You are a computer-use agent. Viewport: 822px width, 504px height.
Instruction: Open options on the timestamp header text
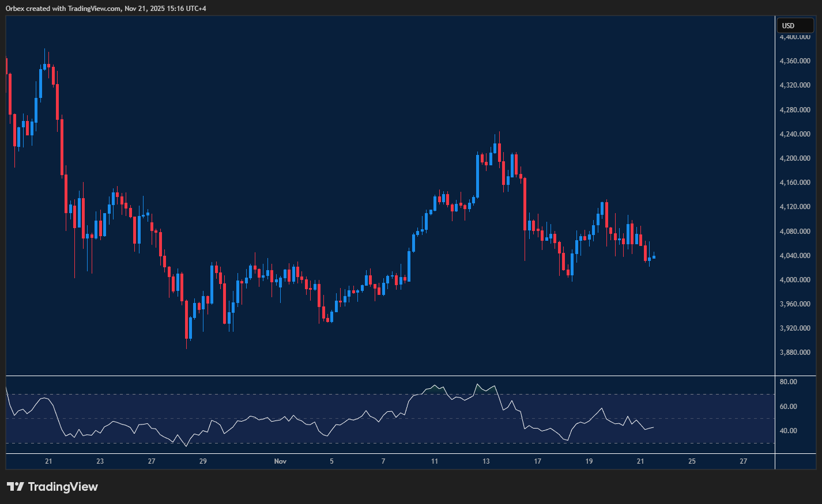click(107, 8)
